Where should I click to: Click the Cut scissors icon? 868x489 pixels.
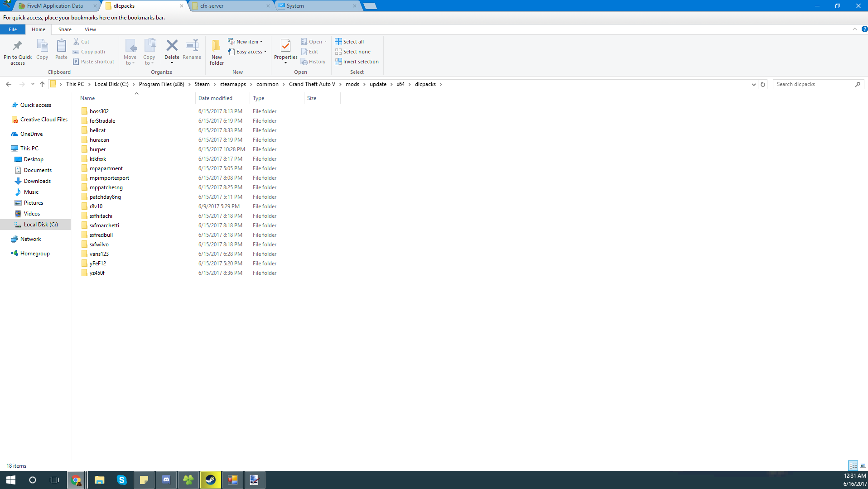click(x=76, y=42)
